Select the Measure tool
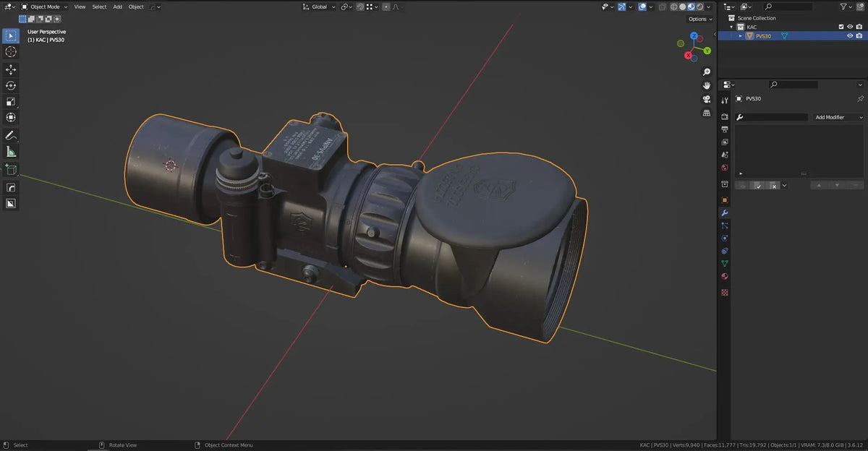 click(11, 152)
